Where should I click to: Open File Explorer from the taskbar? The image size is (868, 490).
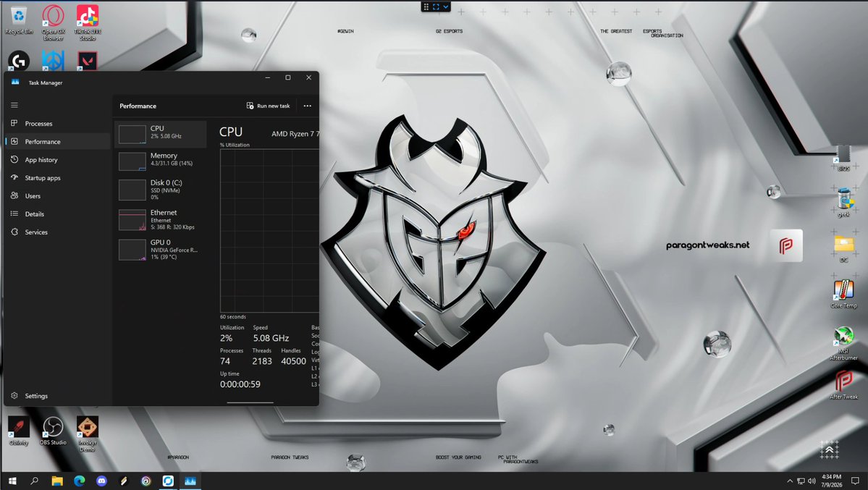57,481
